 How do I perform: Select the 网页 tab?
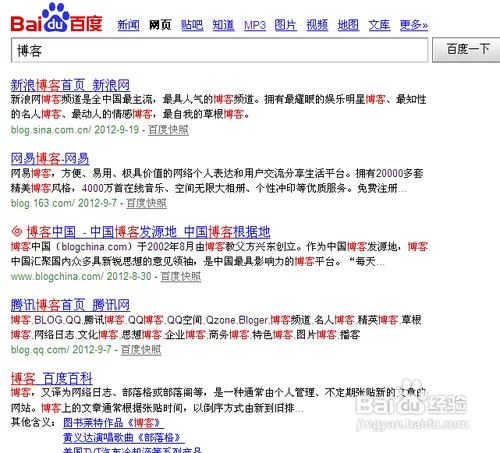pos(160,25)
